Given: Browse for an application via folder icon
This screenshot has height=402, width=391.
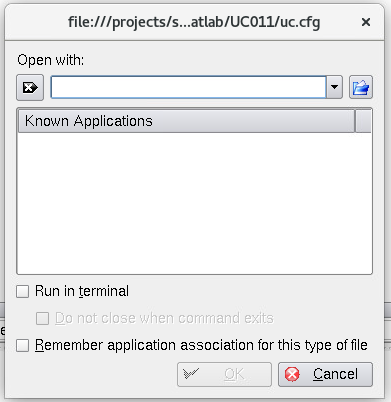Looking at the screenshot, I should click(x=361, y=88).
